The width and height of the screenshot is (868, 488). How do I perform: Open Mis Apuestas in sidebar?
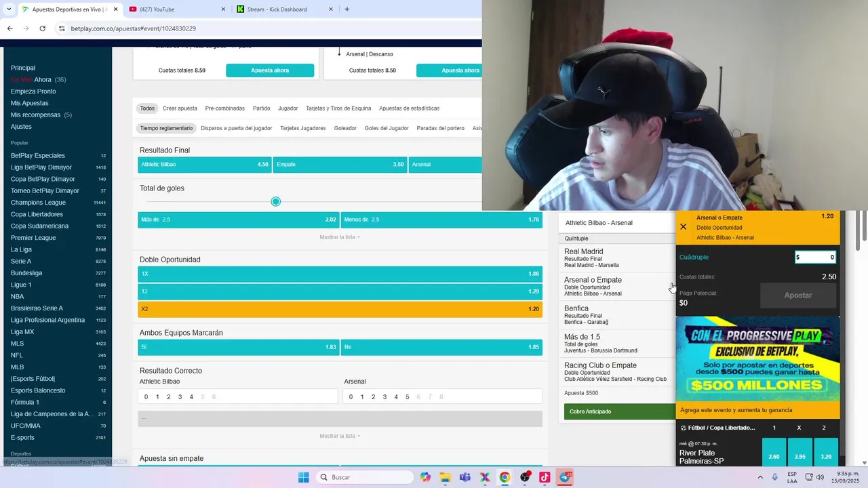[x=30, y=103]
